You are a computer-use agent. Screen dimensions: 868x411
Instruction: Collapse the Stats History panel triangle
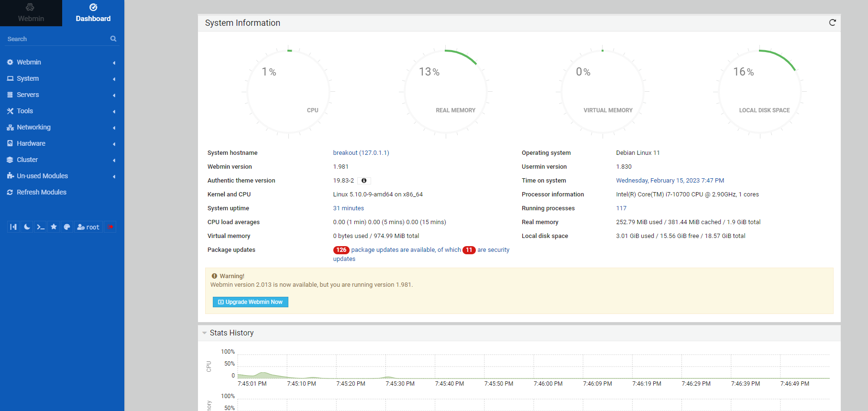(204, 333)
